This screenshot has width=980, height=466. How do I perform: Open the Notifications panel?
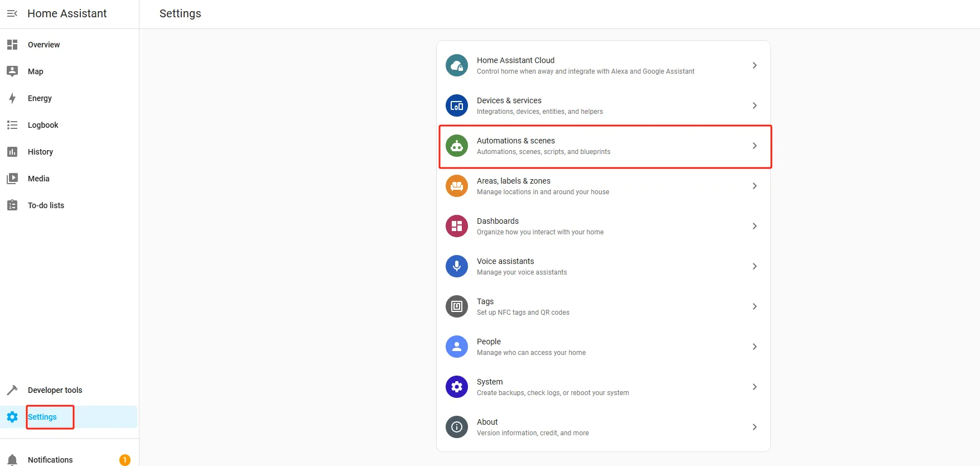(x=50, y=459)
